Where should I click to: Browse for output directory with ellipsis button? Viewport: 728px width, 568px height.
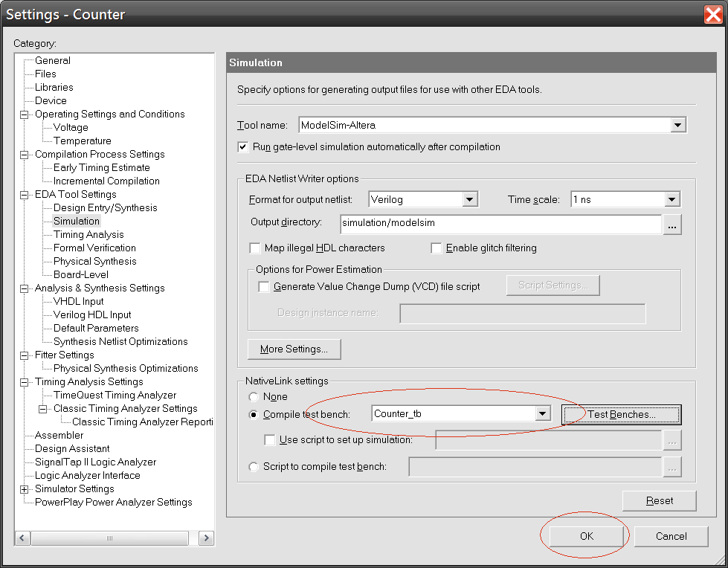pyautogui.click(x=671, y=225)
